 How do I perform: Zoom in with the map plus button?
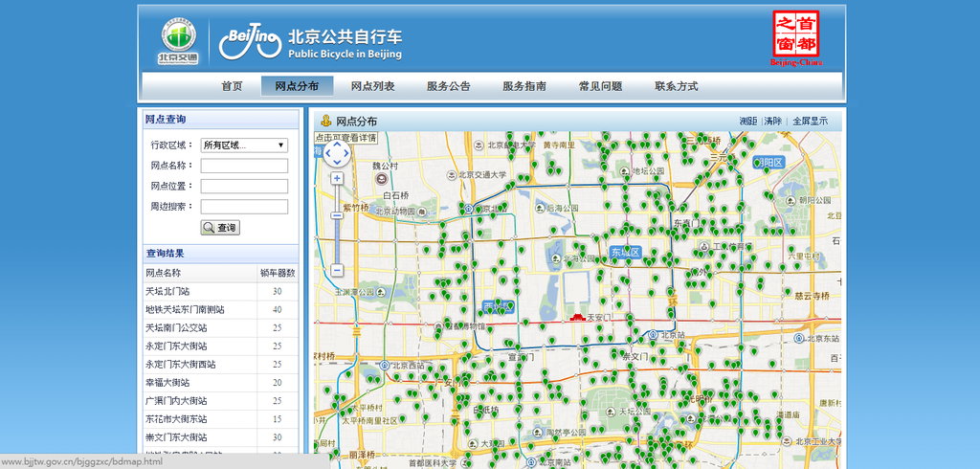click(x=337, y=178)
